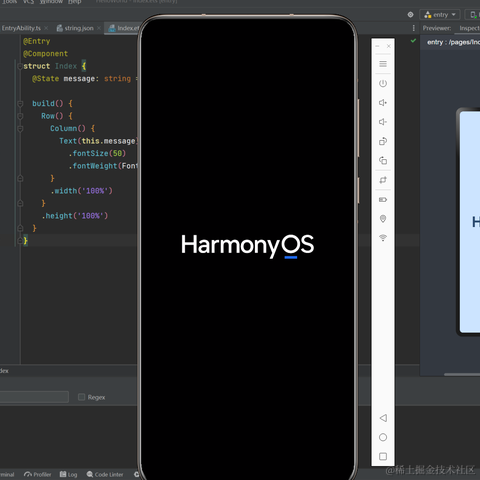480x480 pixels.
Task: Click the emulator Wi-Fi network icon
Action: (383, 238)
